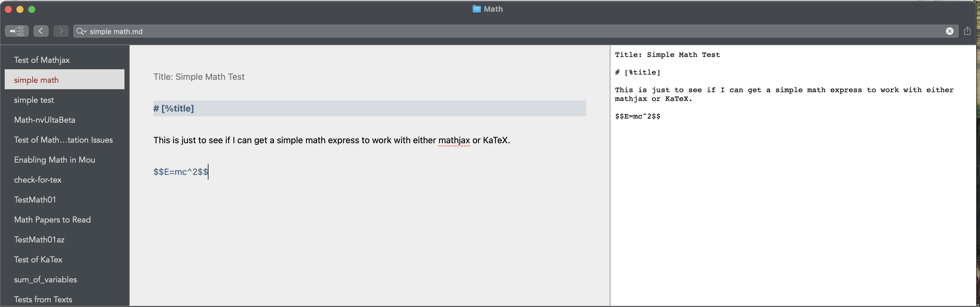Open the "Math-nvUltaBeta" note
The image size is (980, 307).
pos(45,120)
